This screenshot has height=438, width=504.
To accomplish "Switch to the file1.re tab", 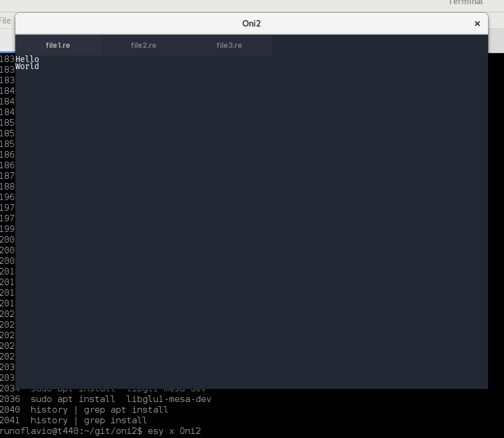I will [x=58, y=45].
